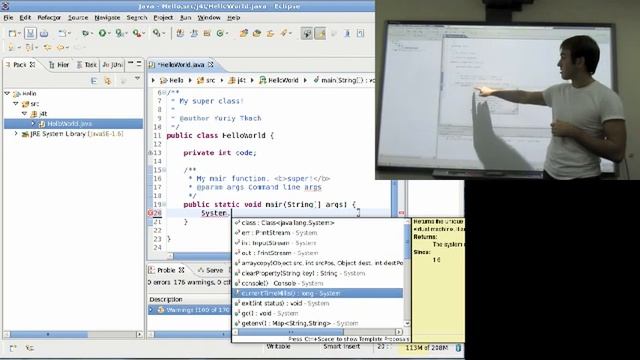Screen dimensions: 640x360
Task: Open the breadcrumb arrow after HelloWorld
Action: 305,80
